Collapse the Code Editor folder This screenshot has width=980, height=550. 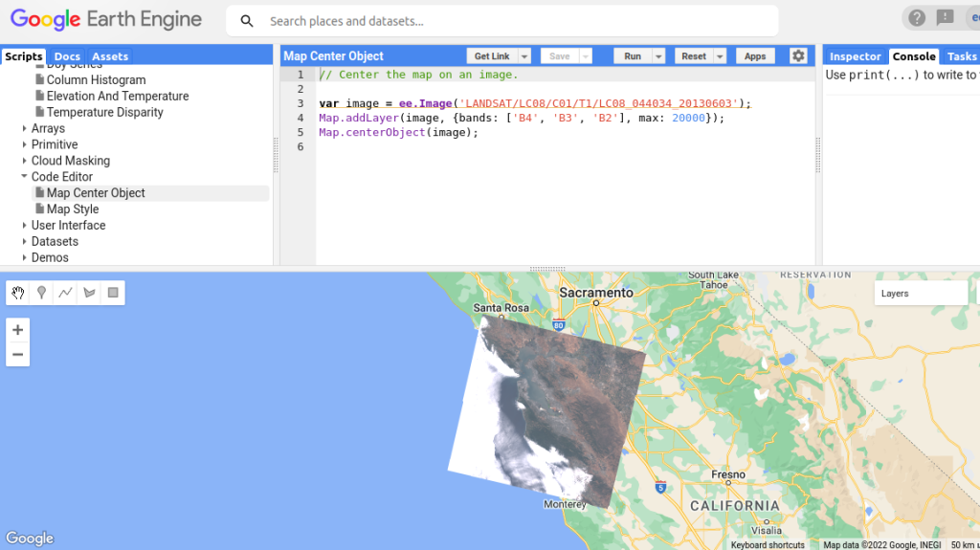tap(24, 177)
